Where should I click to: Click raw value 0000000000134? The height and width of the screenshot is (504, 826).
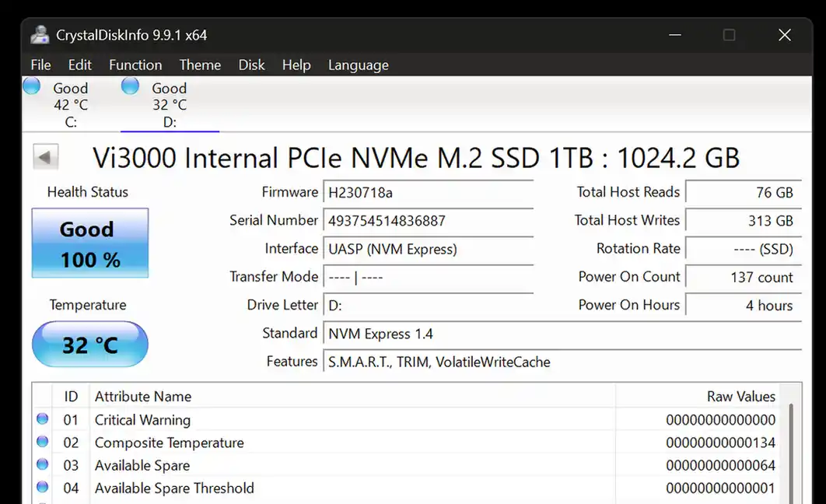tap(721, 443)
